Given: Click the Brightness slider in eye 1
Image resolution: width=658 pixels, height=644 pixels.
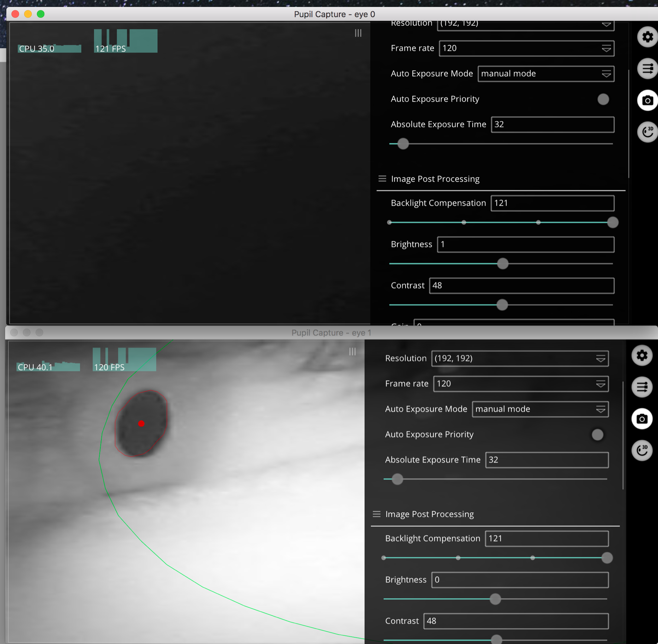Looking at the screenshot, I should tap(495, 599).
